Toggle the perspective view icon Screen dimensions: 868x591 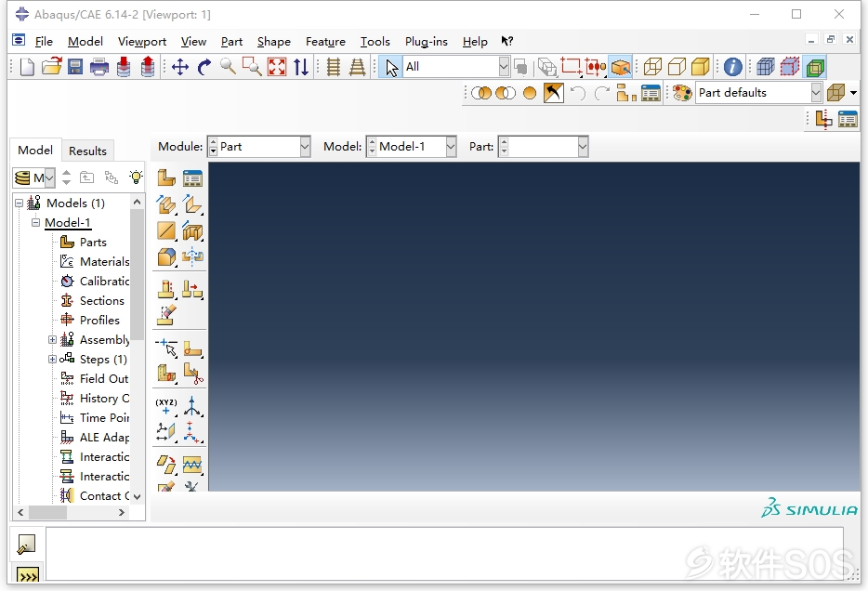click(357, 67)
